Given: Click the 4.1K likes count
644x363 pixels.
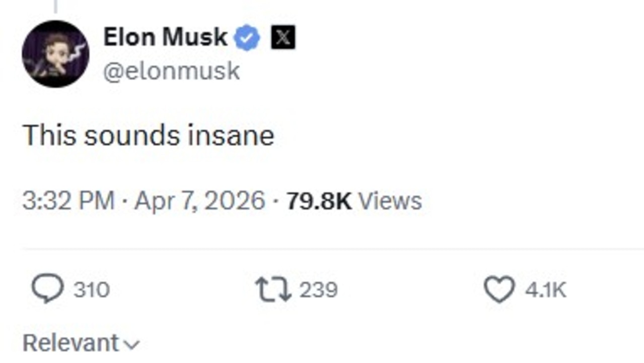Looking at the screenshot, I should pos(545,290).
